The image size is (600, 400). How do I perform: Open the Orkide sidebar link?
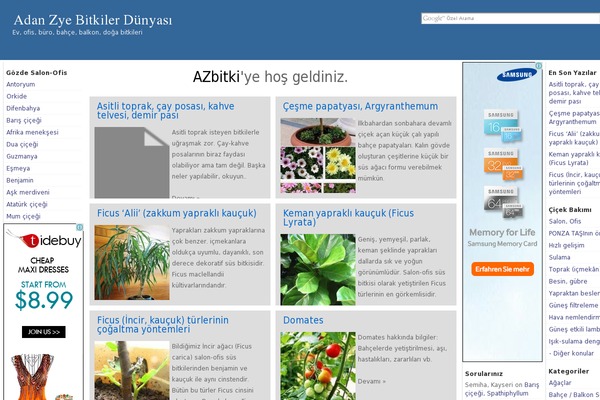[x=16, y=96]
